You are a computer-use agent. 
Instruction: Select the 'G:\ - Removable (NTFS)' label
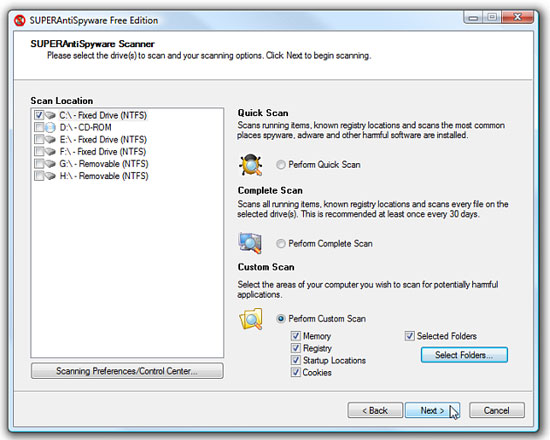pos(104,164)
